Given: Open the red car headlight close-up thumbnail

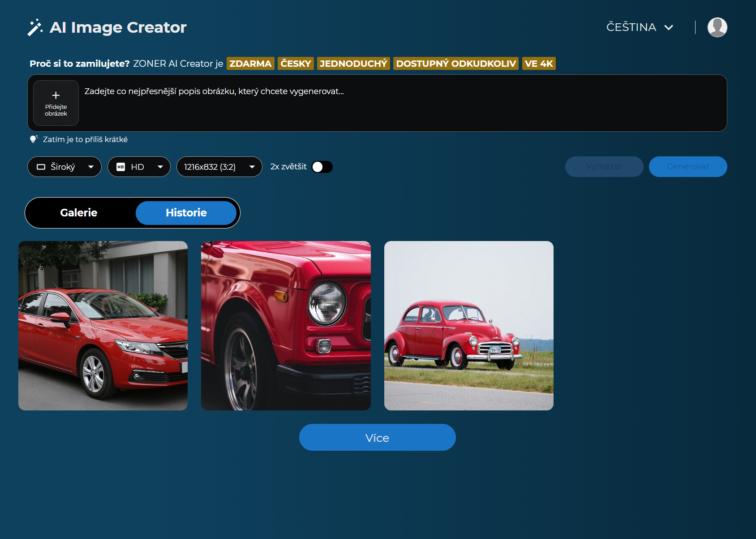Looking at the screenshot, I should tap(286, 326).
